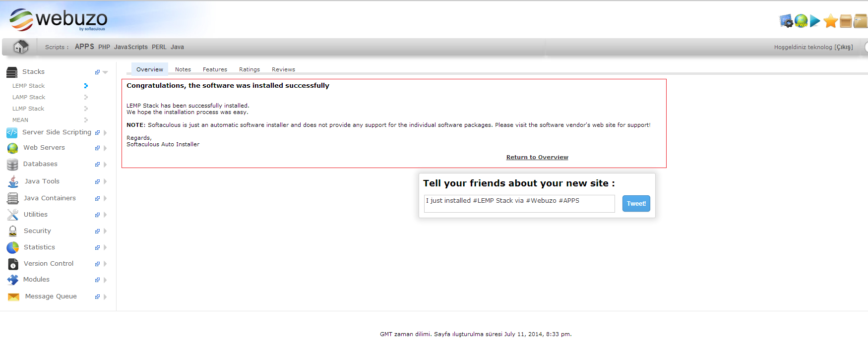This screenshot has height=346, width=868.
Task: Expand the Message Queue category arrow
Action: pyautogui.click(x=105, y=297)
